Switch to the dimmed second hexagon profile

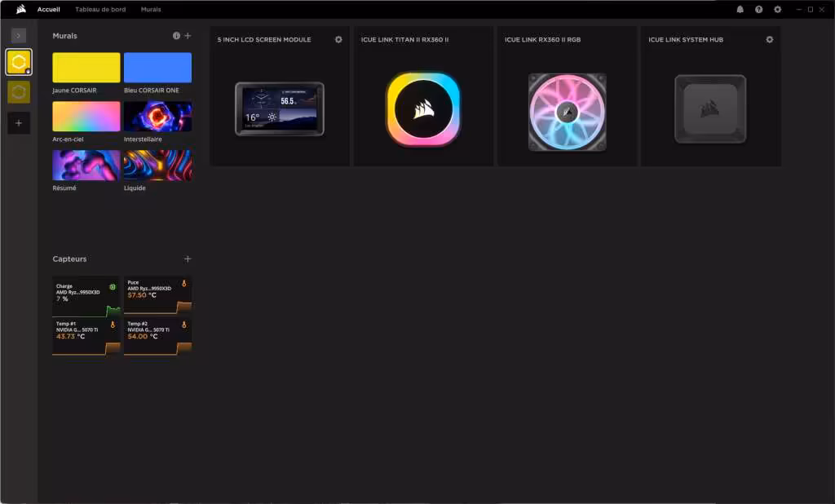[19, 92]
